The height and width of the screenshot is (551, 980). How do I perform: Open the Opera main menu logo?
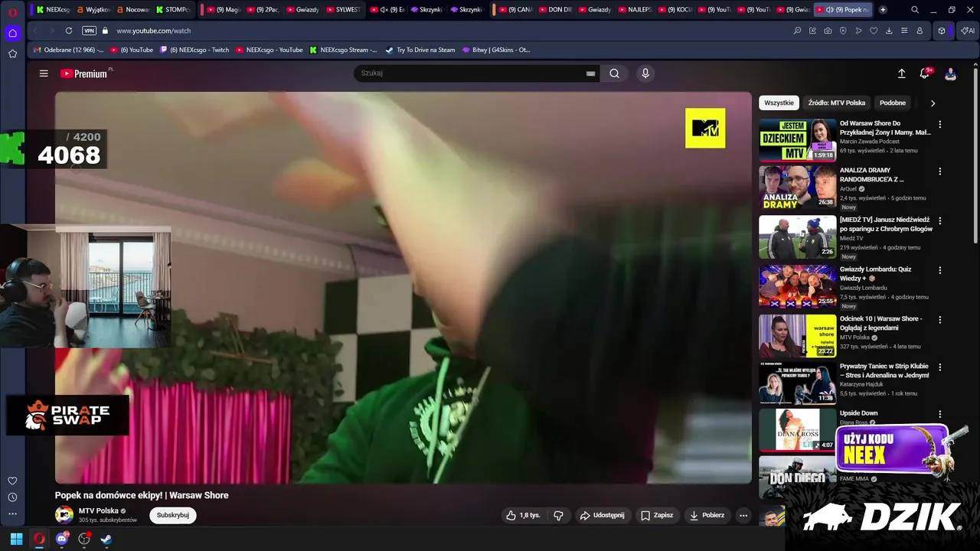point(13,12)
